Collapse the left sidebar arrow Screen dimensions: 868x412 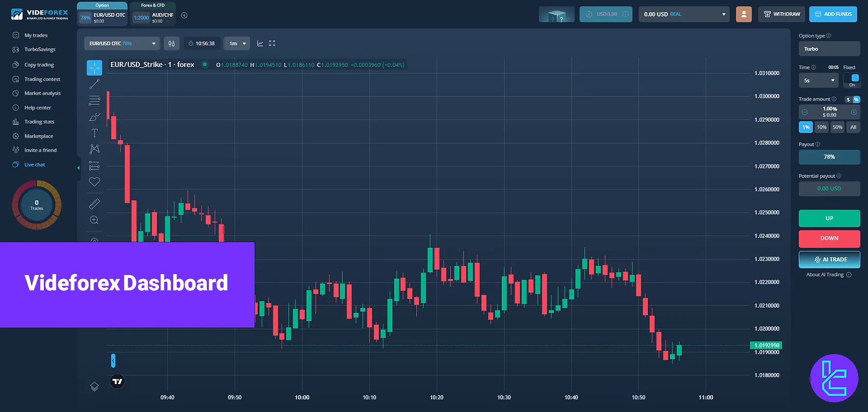click(x=78, y=168)
